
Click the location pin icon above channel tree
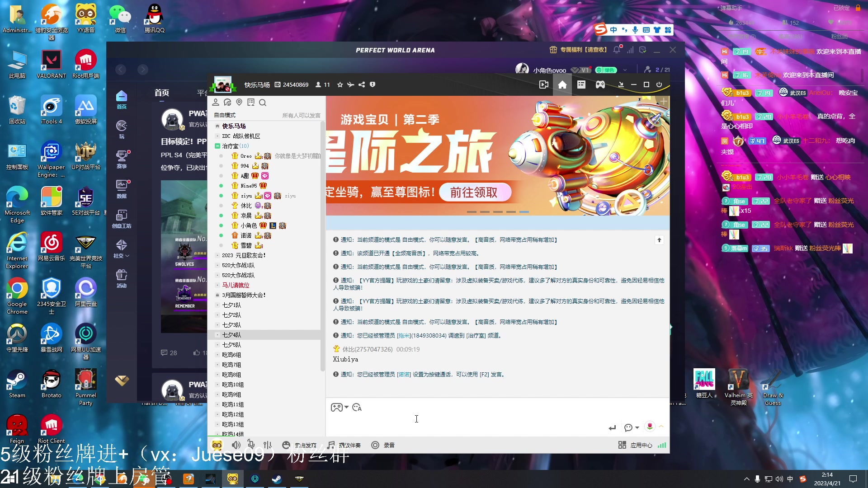pyautogui.click(x=239, y=103)
